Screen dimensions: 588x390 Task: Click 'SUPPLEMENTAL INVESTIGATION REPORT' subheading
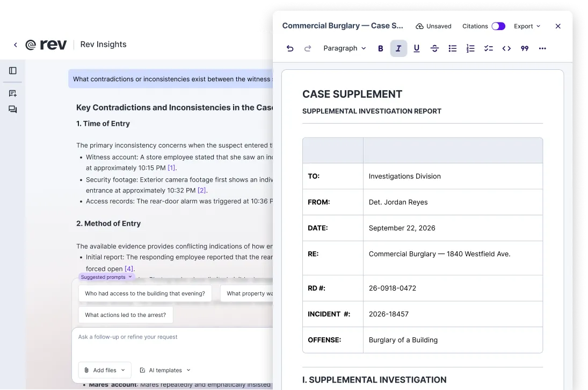pos(372,111)
